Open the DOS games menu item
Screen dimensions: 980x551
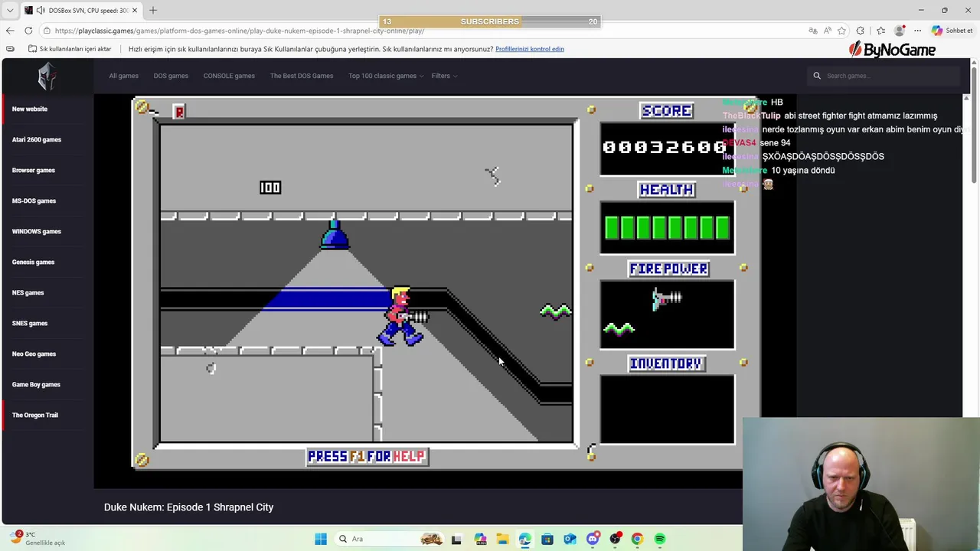click(171, 76)
